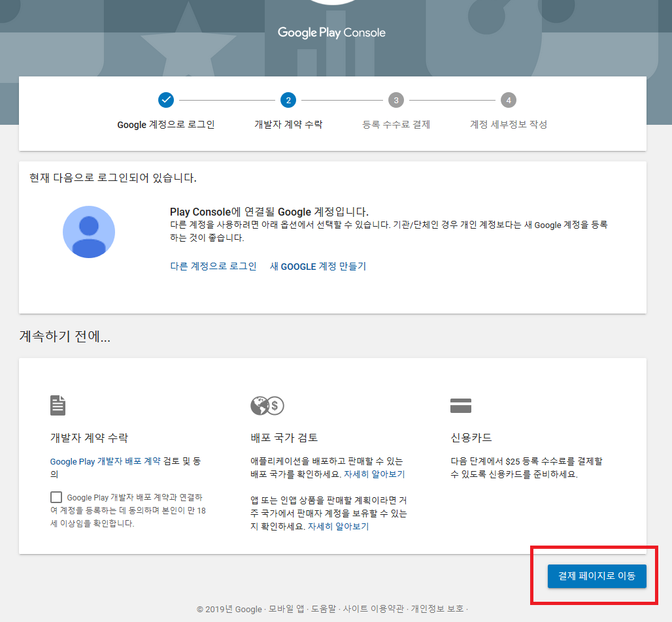
Task: Open 다른 계정으로 로그인 link
Action: click(213, 266)
